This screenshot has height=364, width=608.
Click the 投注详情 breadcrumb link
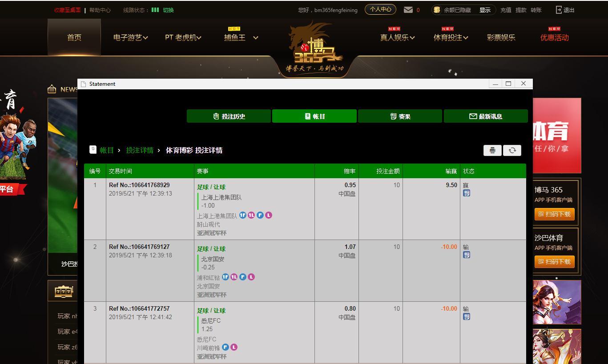click(x=140, y=150)
